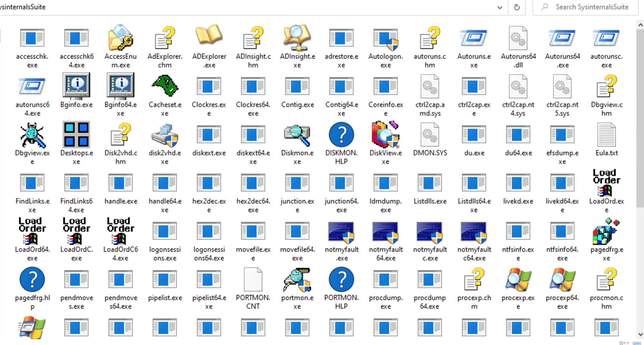Select the Cacheset.exe green chip icon

[165, 86]
